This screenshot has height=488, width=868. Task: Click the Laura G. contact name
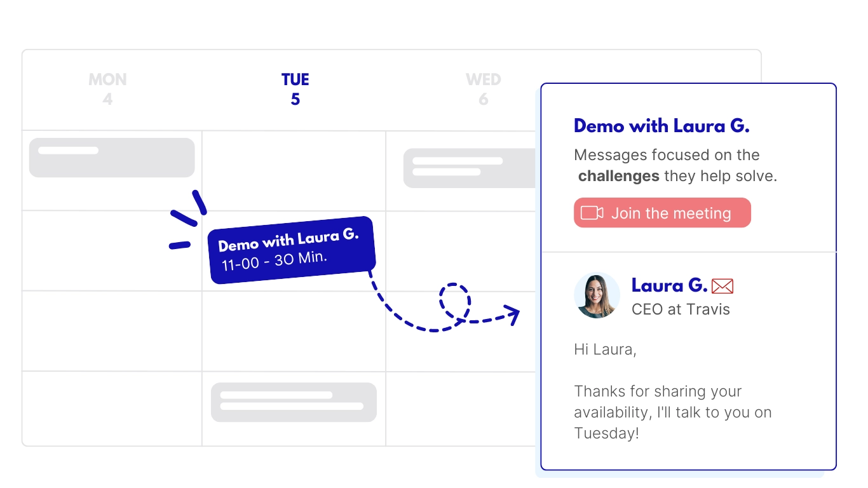[669, 286]
